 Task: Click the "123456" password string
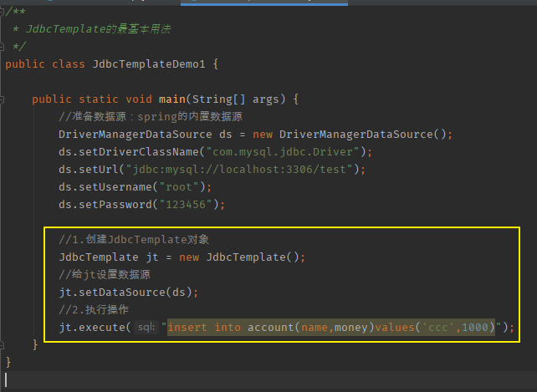(186, 205)
